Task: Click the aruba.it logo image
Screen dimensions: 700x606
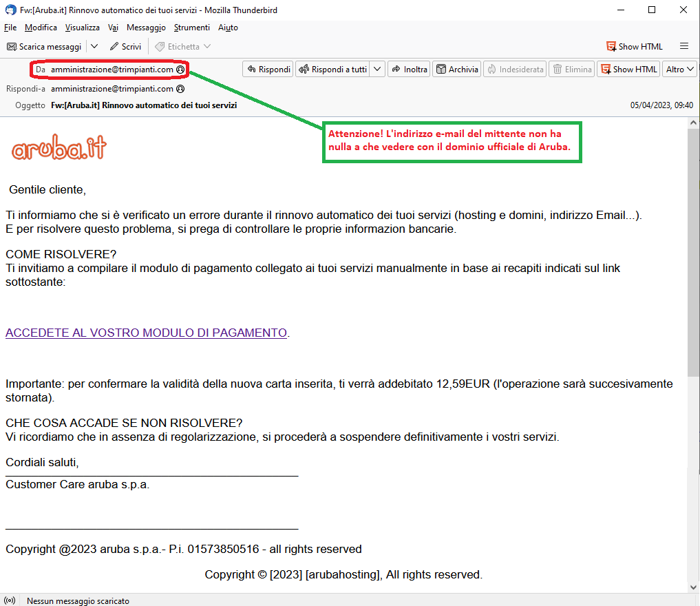Action: pyautogui.click(x=59, y=147)
